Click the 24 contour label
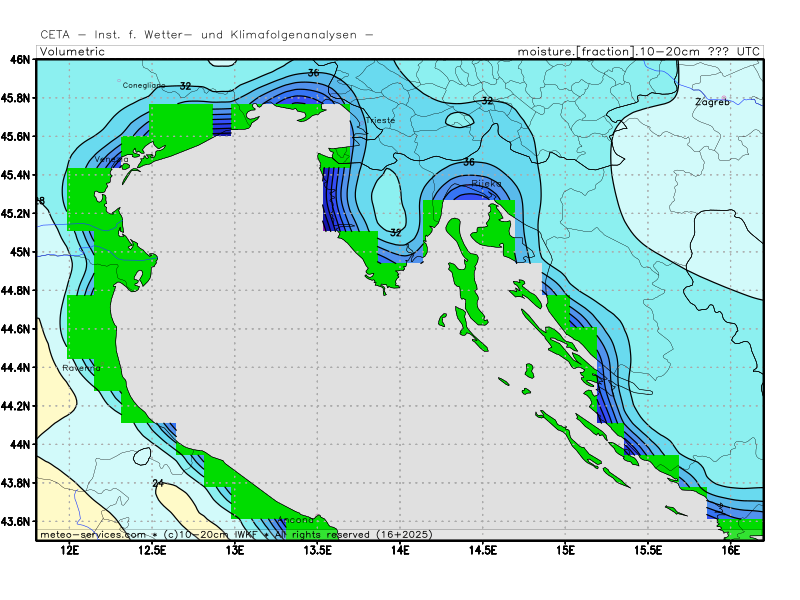Image resolution: width=800 pixels, height=600 pixels. (158, 484)
